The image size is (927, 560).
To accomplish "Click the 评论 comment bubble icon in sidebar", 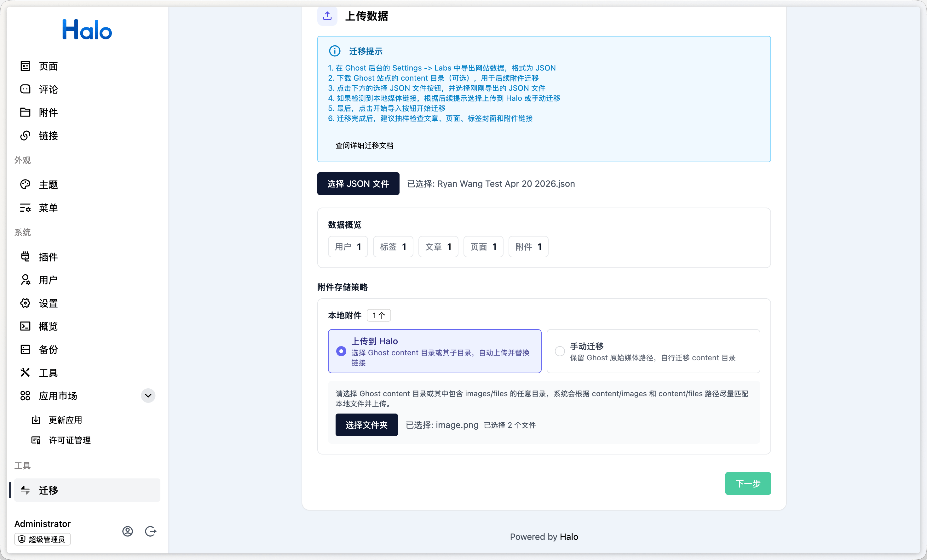I will click(x=25, y=89).
